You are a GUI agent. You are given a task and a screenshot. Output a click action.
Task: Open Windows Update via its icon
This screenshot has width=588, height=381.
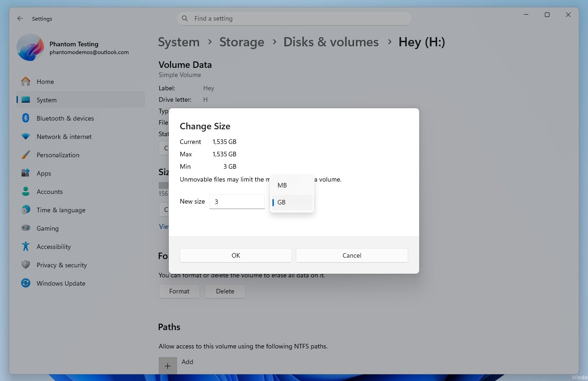(26, 283)
